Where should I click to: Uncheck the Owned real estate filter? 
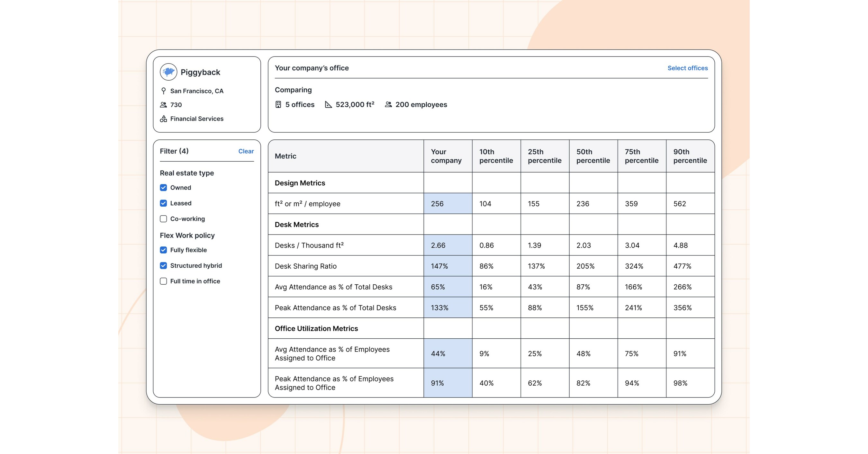pyautogui.click(x=163, y=188)
